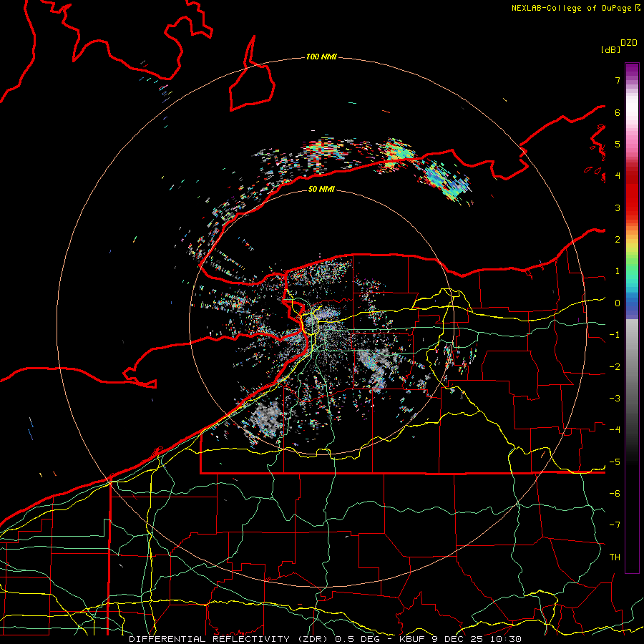Click the 6 dB tick on the color scale

pos(618,112)
